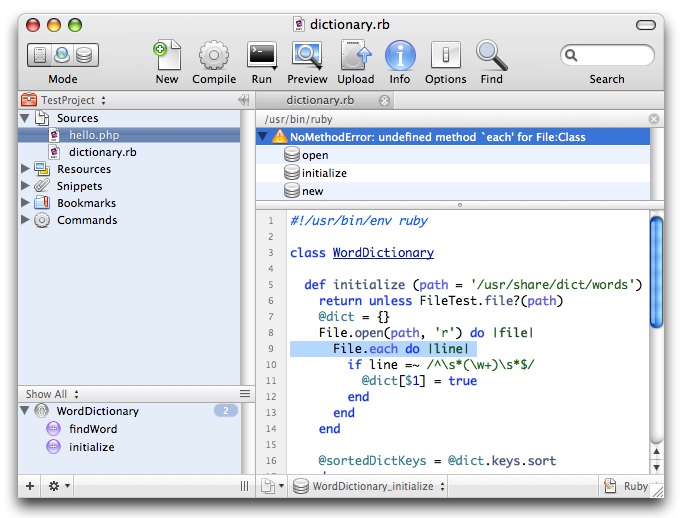This screenshot has height=518, width=681.
Task: Click the Ruby language selector
Action: (627, 486)
